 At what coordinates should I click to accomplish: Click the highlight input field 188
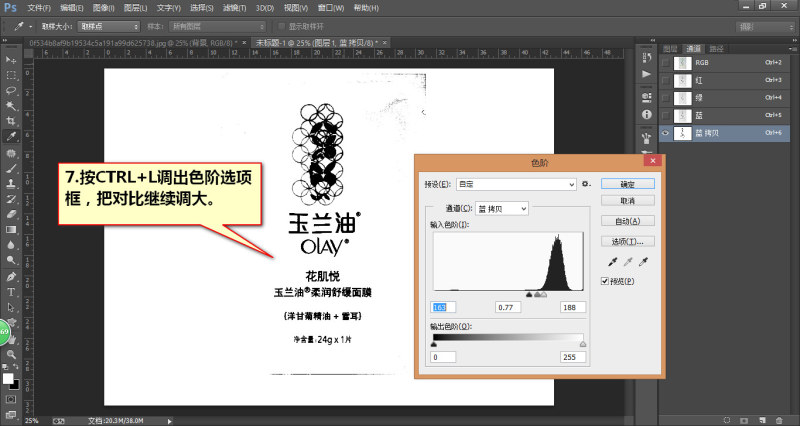[572, 307]
